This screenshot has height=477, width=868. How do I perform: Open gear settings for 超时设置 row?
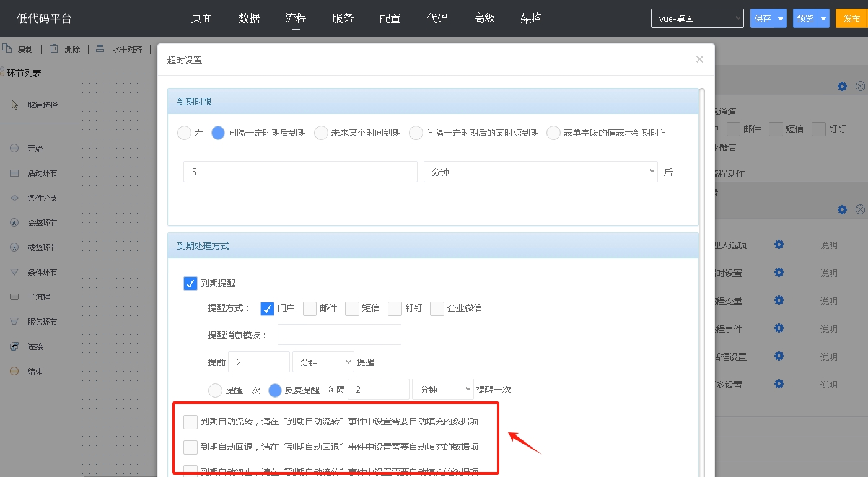[x=779, y=273]
